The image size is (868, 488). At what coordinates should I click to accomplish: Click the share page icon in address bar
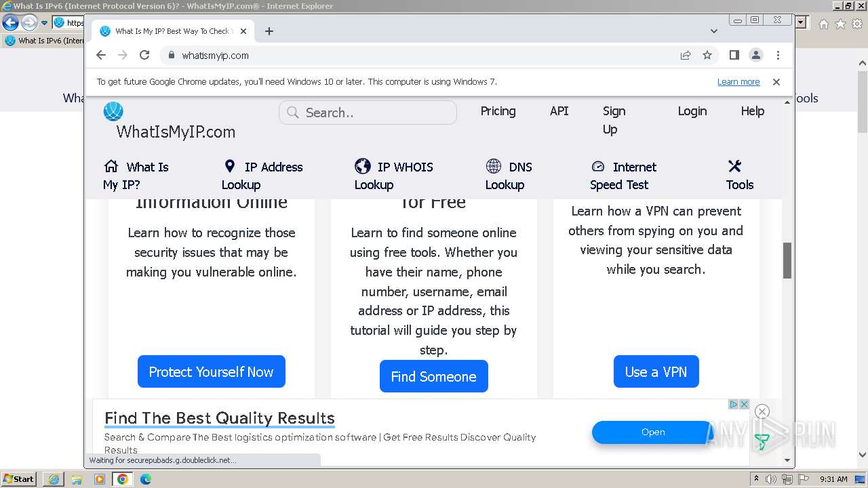686,55
